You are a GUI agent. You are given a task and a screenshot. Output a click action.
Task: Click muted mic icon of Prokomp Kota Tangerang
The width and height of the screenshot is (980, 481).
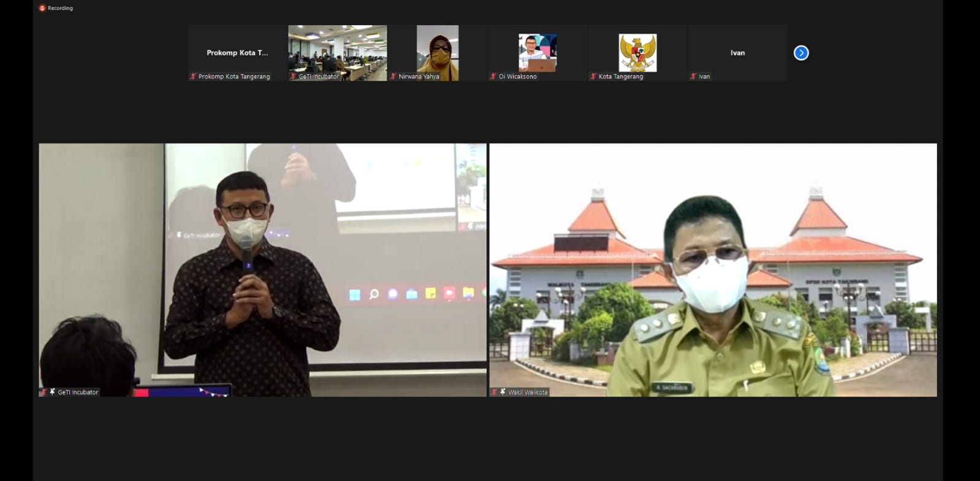coord(193,77)
